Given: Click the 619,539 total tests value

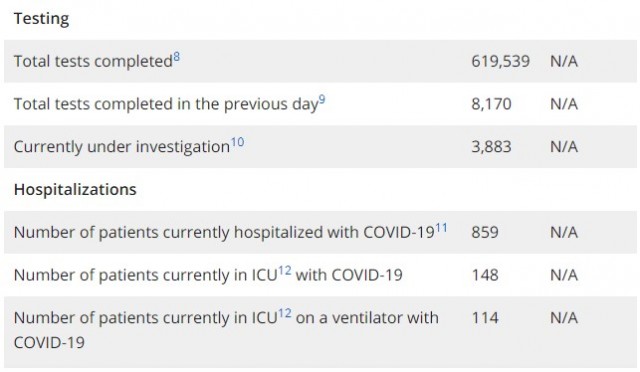Looking at the screenshot, I should point(500,61).
